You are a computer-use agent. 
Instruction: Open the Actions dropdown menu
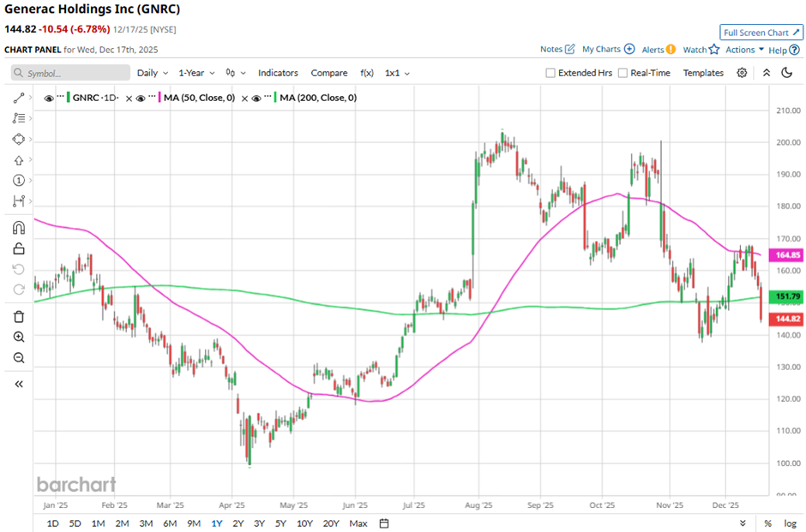click(x=743, y=50)
